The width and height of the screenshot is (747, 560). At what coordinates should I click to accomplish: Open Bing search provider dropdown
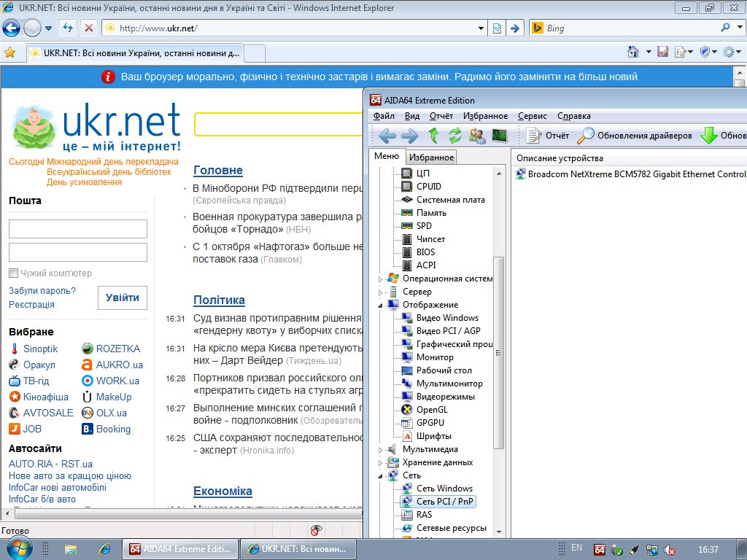740,28
